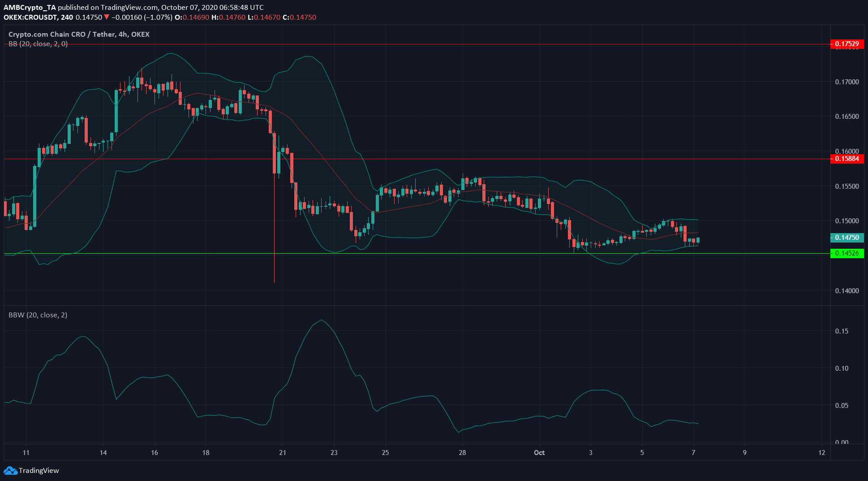Click the 0.14750 current price label
868x481 pixels.
(847, 238)
